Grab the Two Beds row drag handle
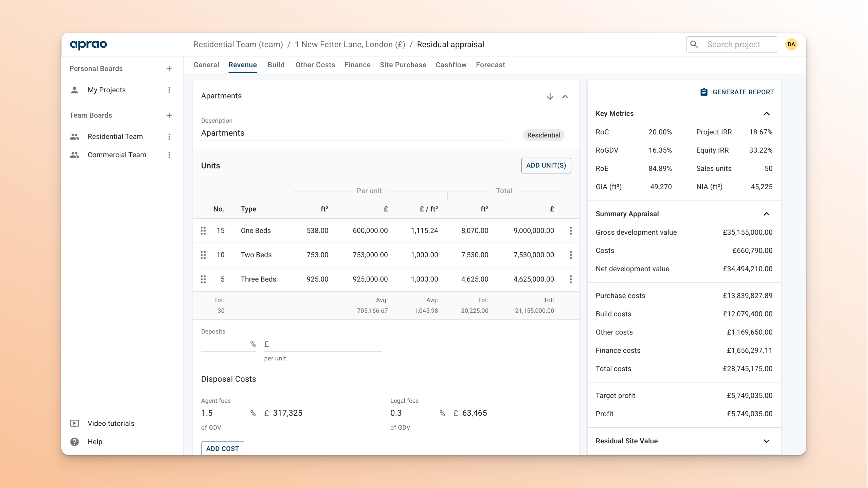868x488 pixels. coord(203,255)
